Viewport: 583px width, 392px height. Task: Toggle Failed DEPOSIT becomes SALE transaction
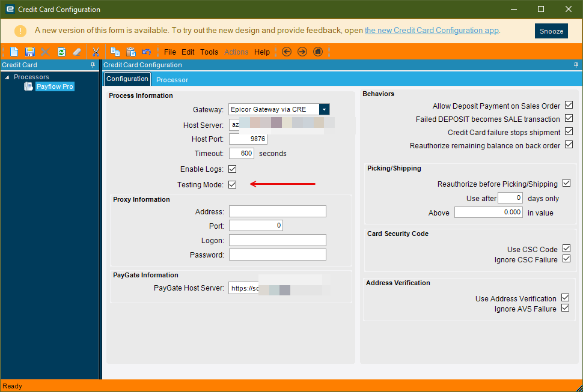tap(569, 118)
